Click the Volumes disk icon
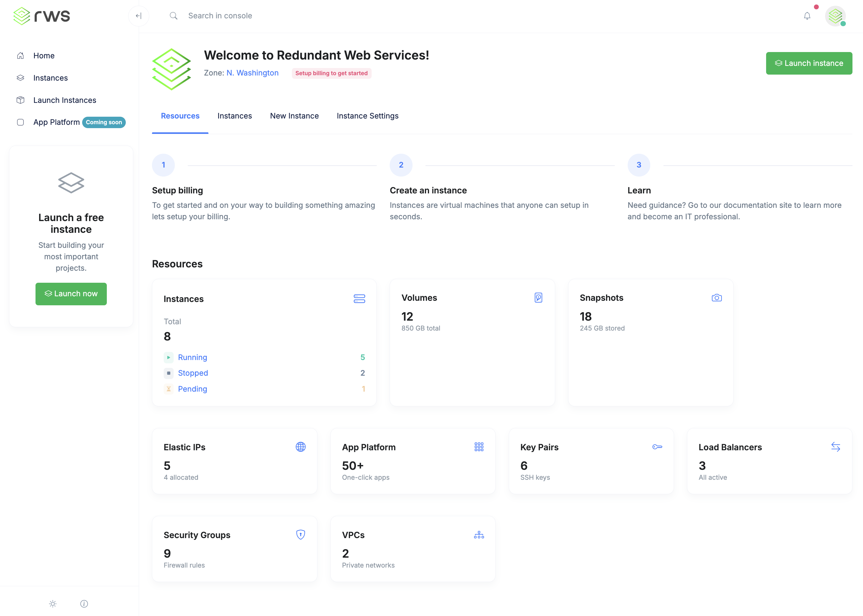The height and width of the screenshot is (616, 863). coord(538,298)
